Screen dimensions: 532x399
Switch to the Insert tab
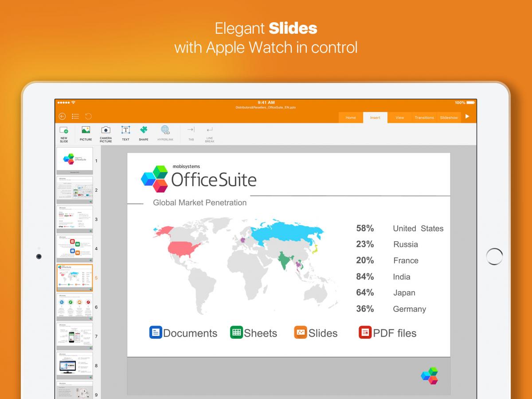tap(375, 117)
